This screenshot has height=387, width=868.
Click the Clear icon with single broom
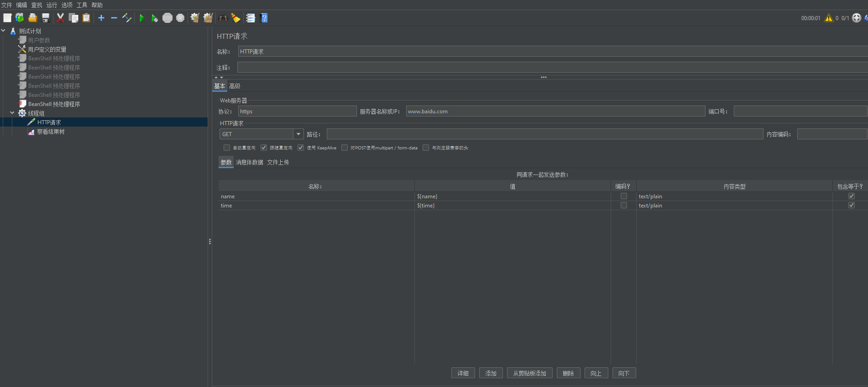click(x=195, y=18)
